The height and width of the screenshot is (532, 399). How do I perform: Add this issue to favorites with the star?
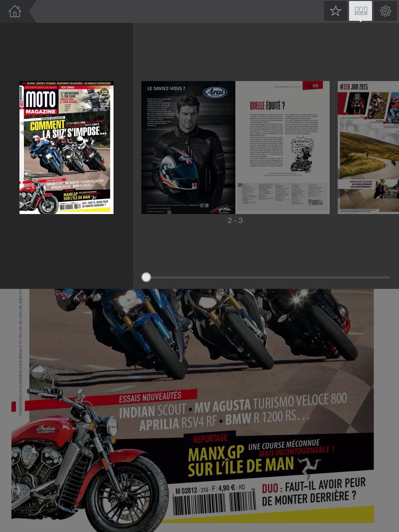coord(335,11)
